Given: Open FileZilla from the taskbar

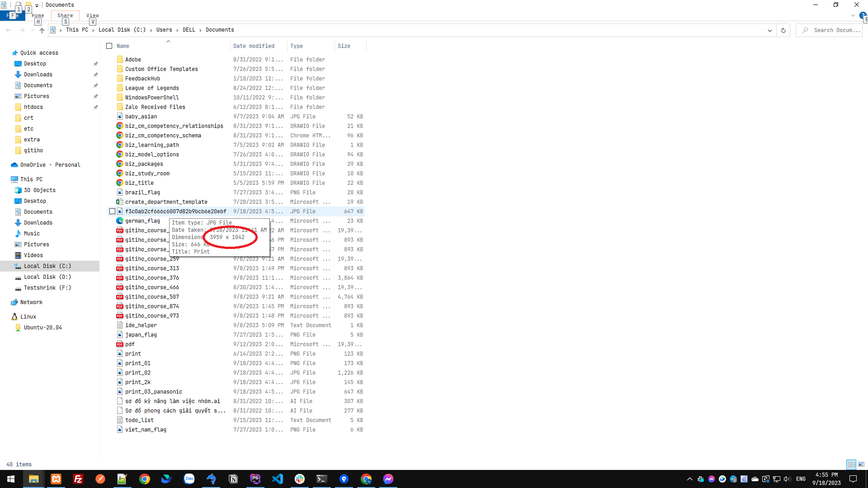Looking at the screenshot, I should click(78, 479).
